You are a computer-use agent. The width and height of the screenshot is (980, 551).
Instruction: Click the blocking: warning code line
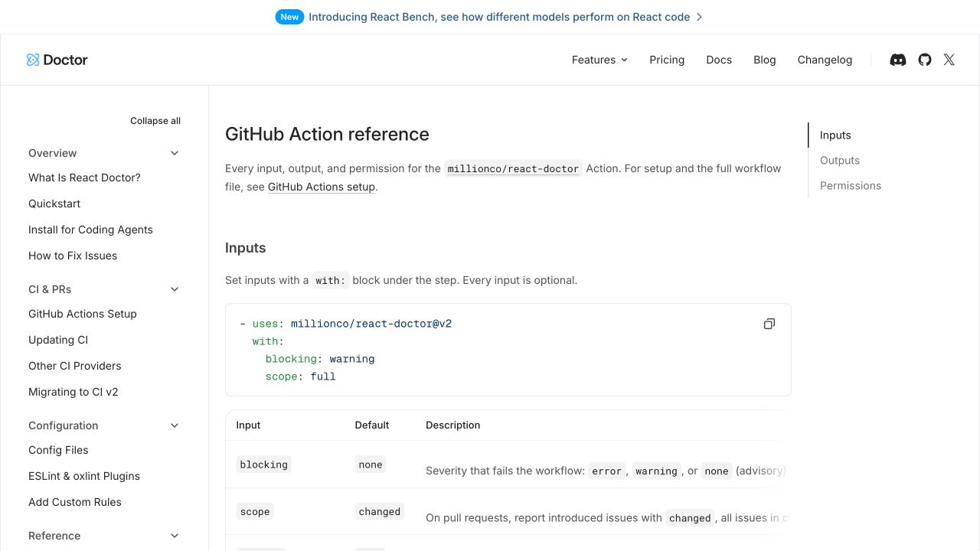320,359
